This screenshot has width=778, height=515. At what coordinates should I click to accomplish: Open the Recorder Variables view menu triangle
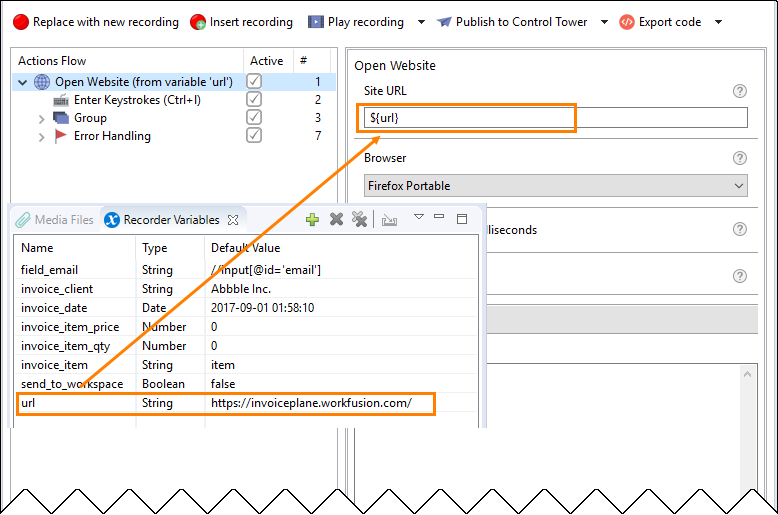coord(419,217)
